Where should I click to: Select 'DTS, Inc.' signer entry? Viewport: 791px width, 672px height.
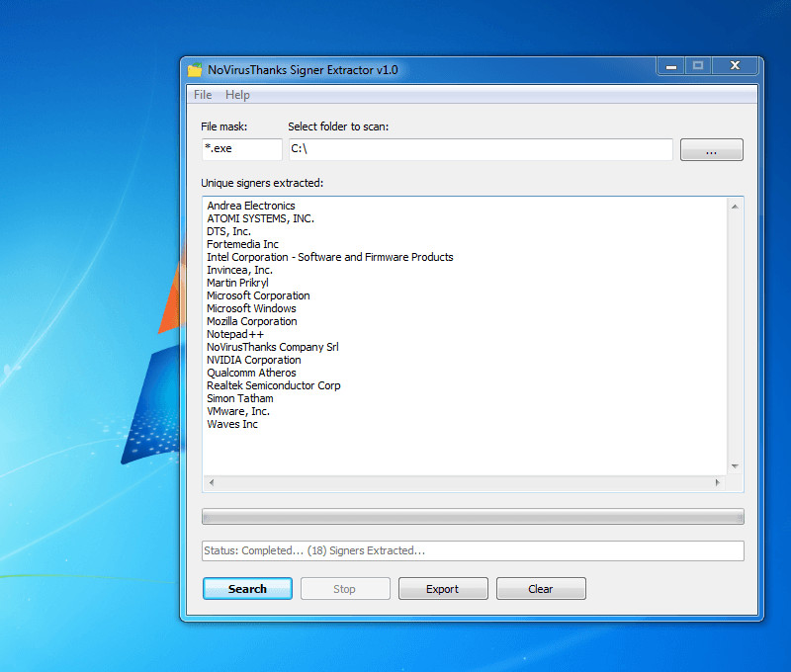pyautogui.click(x=228, y=231)
